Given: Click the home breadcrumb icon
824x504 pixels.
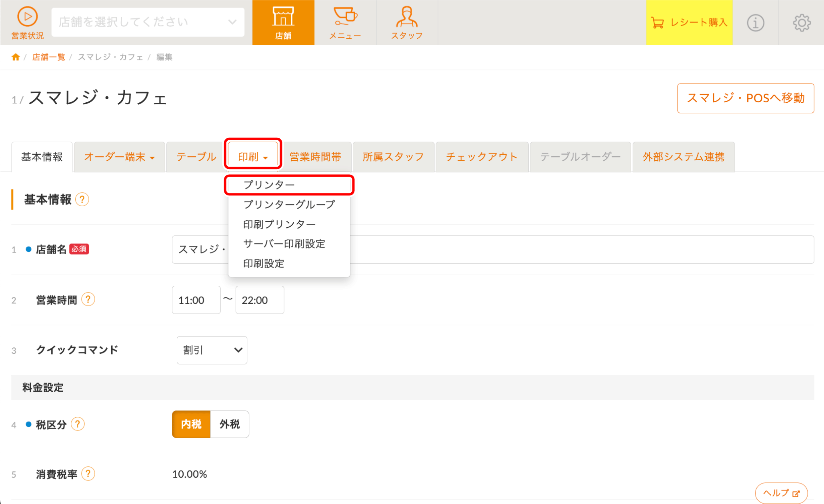Looking at the screenshot, I should pos(16,57).
